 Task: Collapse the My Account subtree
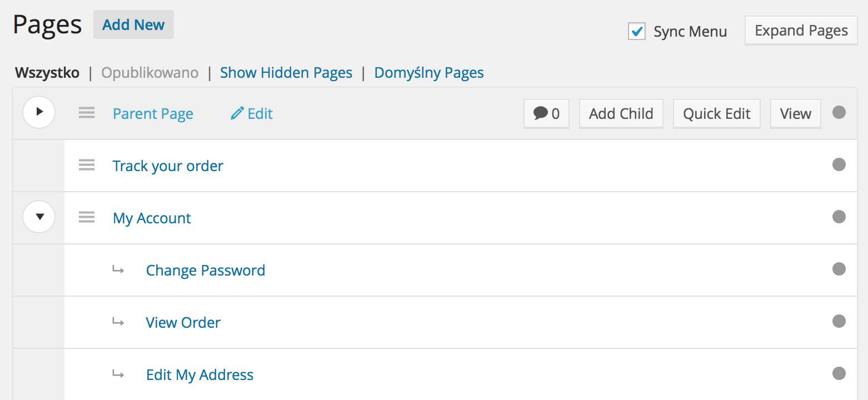point(39,217)
